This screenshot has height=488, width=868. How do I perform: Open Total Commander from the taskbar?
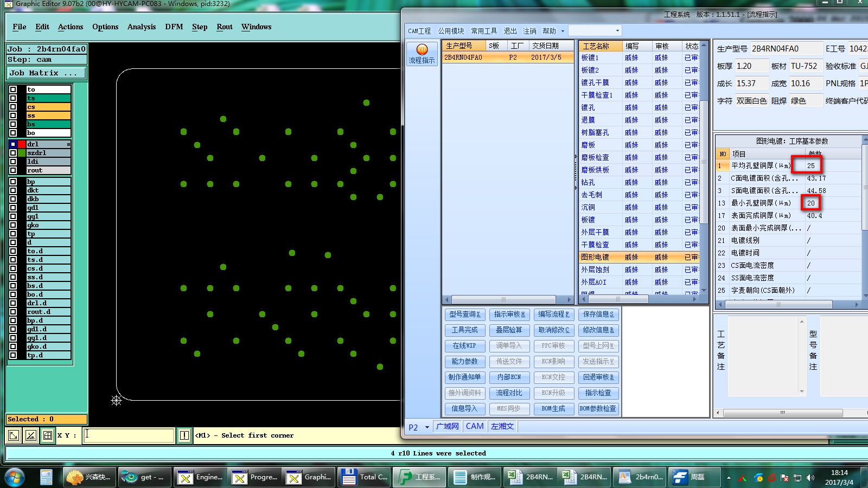pyautogui.click(x=365, y=477)
